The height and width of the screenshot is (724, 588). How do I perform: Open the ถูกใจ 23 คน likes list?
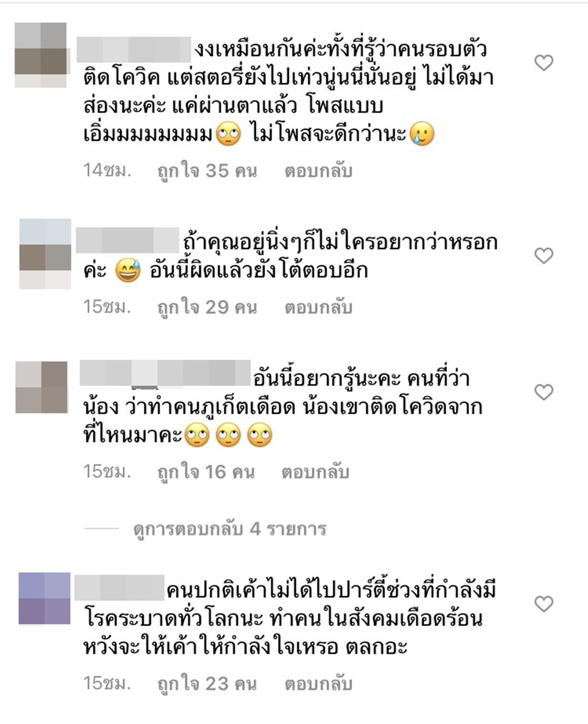click(207, 684)
